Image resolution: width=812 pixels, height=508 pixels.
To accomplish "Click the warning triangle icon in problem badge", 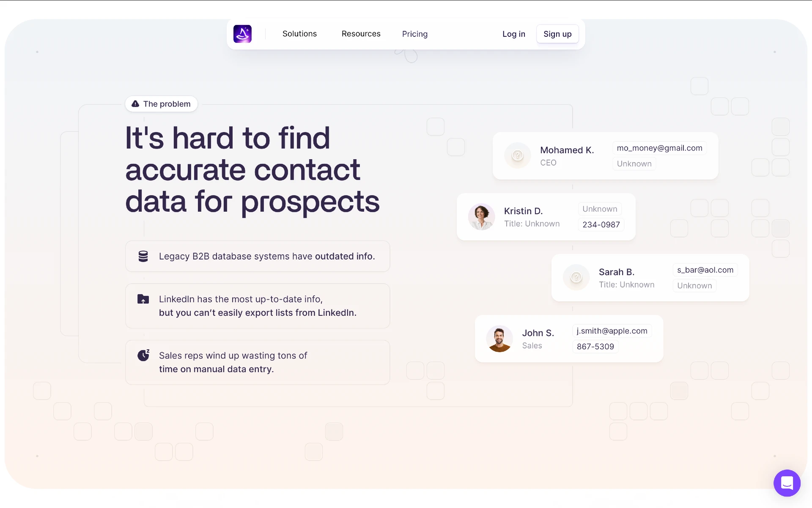I will (x=136, y=104).
